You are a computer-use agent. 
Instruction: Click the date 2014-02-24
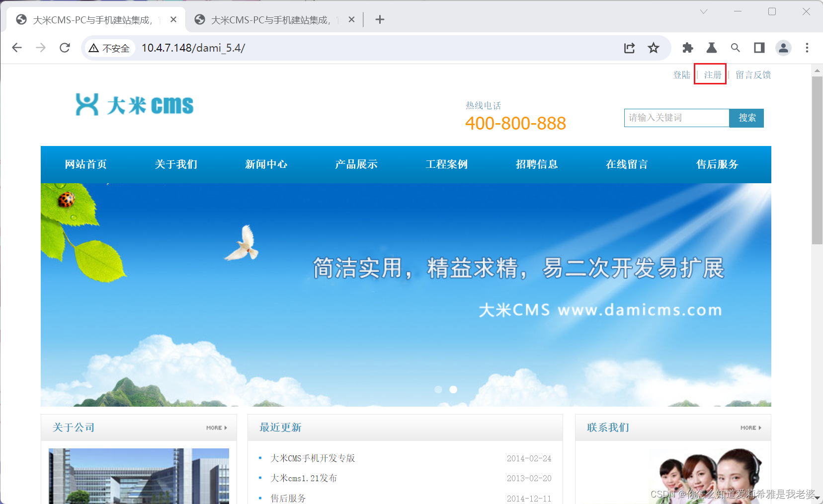click(529, 458)
